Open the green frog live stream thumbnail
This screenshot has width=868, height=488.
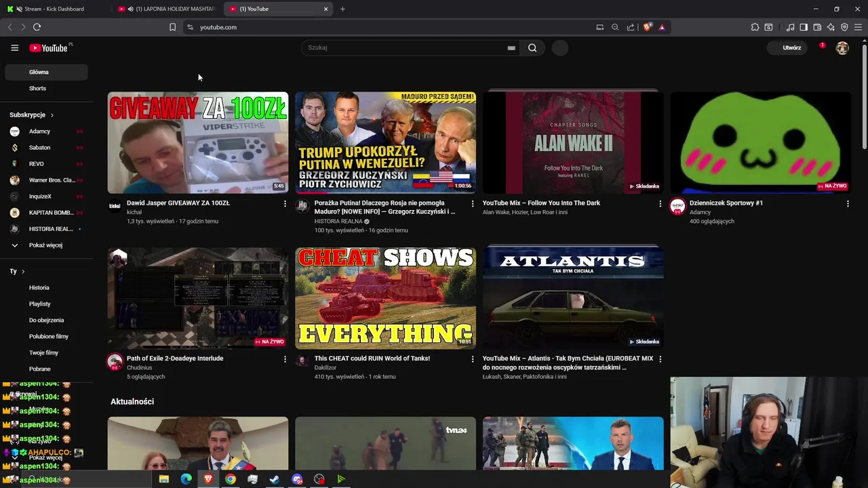761,142
